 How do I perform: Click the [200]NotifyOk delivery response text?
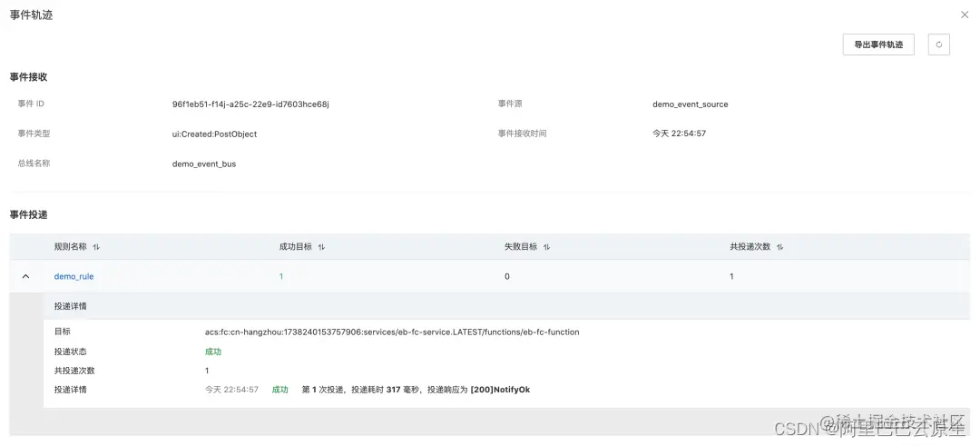tap(500, 390)
